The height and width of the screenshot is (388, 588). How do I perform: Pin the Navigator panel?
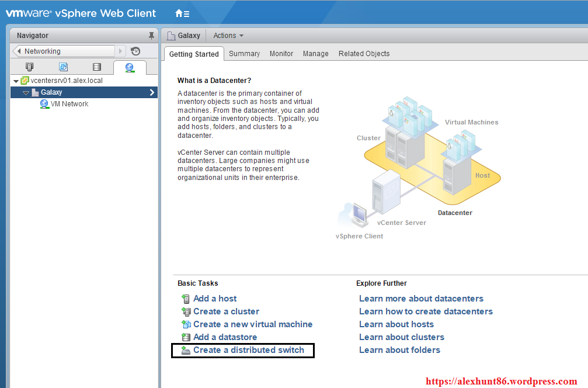click(152, 36)
